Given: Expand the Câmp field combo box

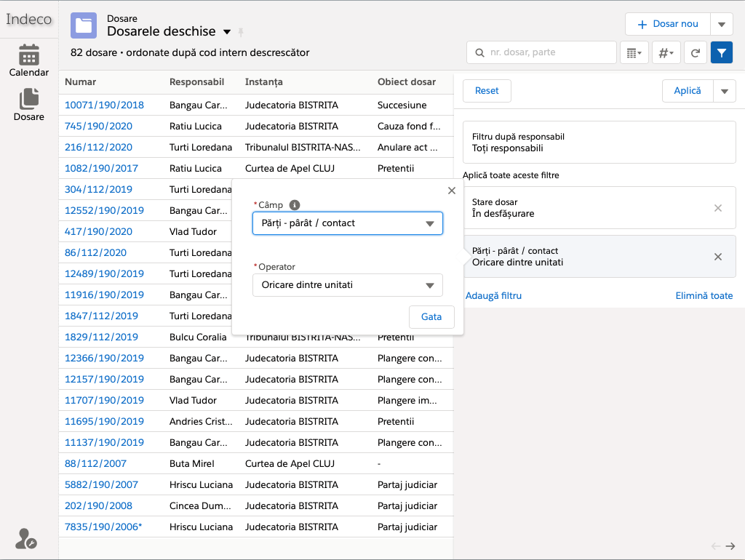Looking at the screenshot, I should pyautogui.click(x=347, y=223).
